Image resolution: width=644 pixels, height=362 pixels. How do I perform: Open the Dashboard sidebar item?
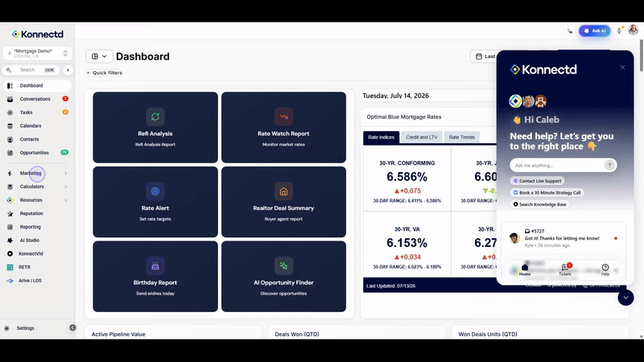pos(37,85)
